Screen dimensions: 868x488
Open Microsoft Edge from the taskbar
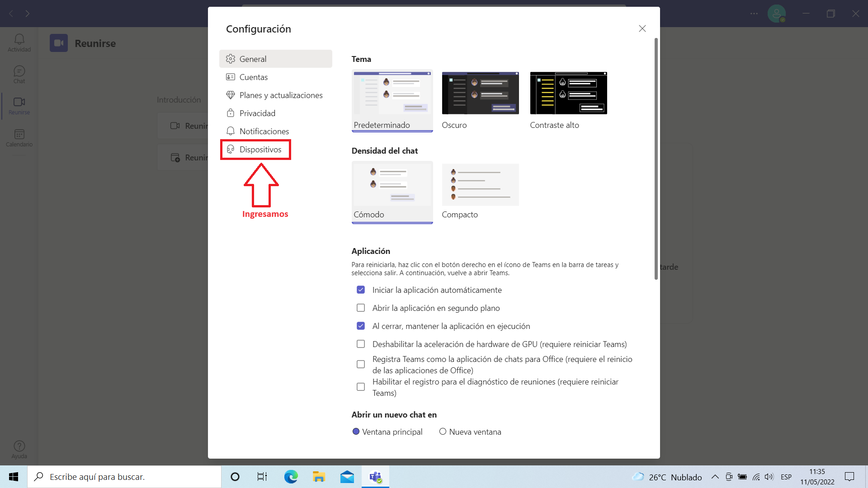[291, 477]
